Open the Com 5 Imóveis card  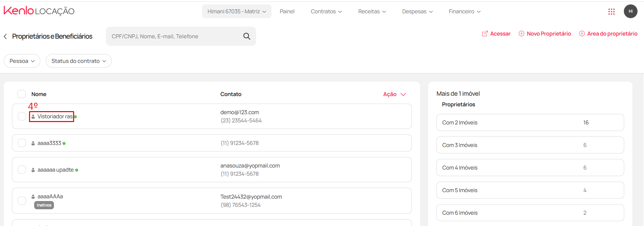coord(530,190)
